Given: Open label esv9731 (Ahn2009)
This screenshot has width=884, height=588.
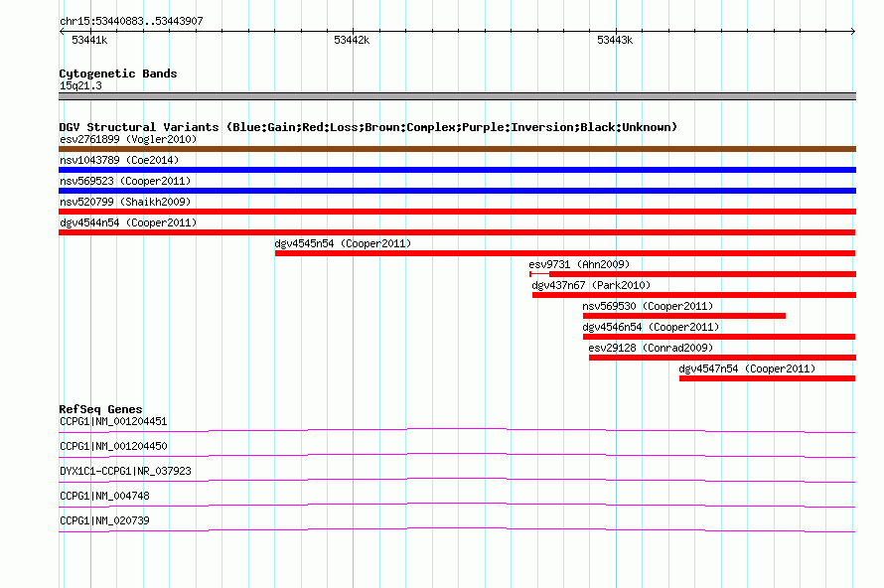Looking at the screenshot, I should click(x=579, y=264).
